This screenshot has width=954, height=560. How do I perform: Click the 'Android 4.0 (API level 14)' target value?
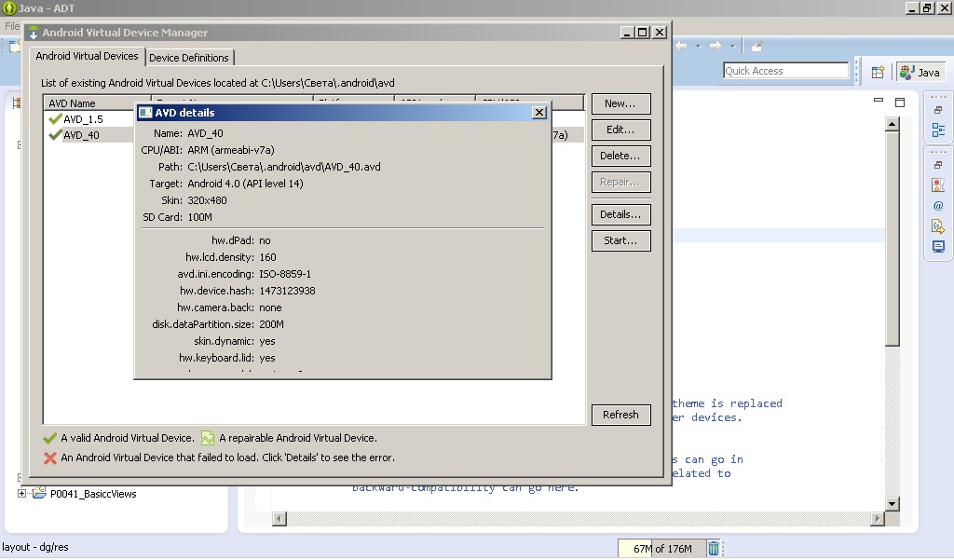[x=245, y=184]
